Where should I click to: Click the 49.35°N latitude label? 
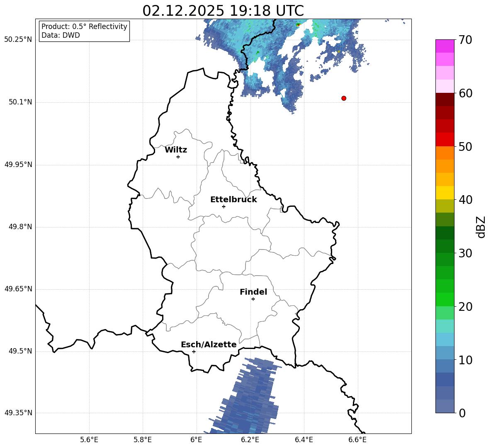coord(18,413)
